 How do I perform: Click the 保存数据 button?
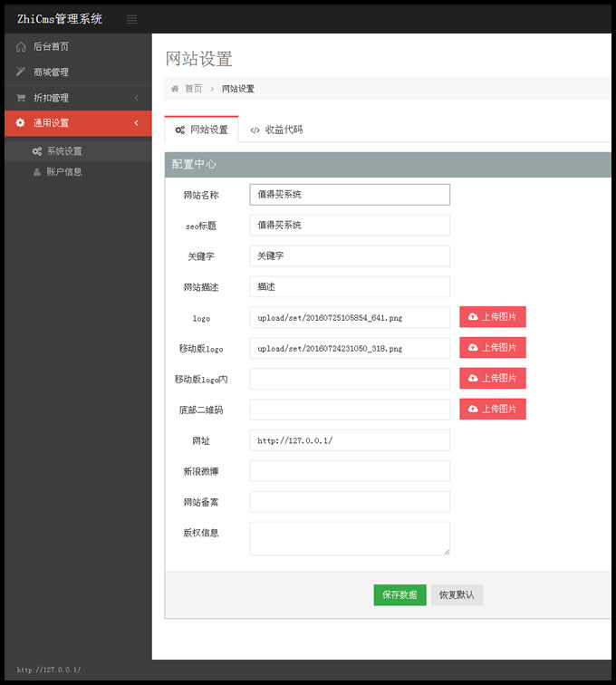399,594
